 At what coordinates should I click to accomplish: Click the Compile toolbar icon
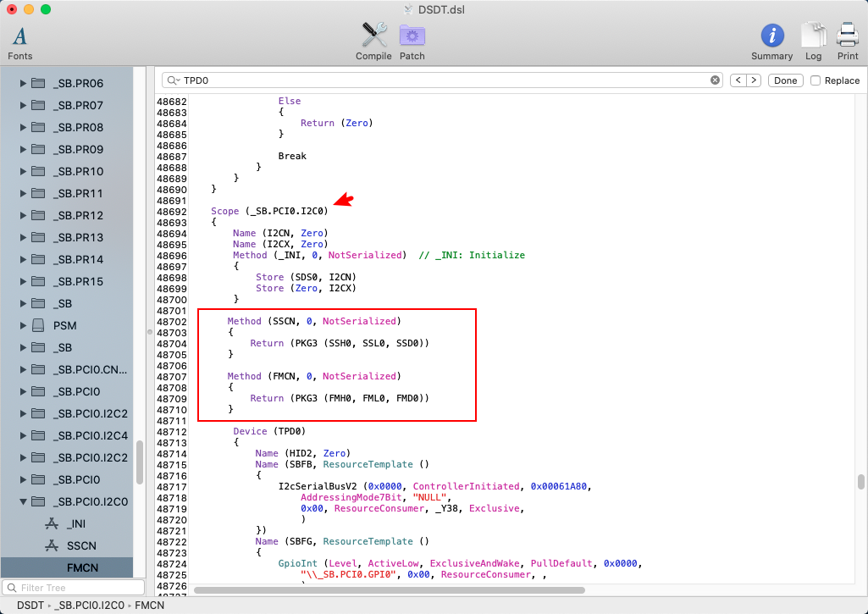click(x=373, y=41)
